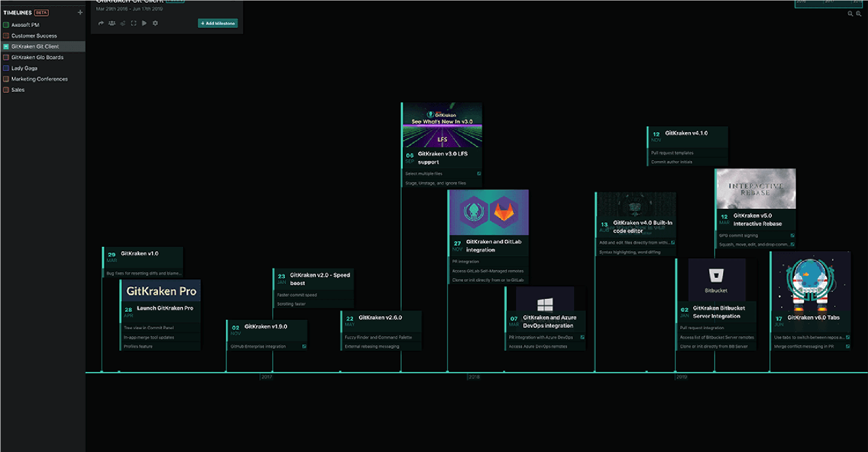Select the GitKraken Git Client timeline row
Screen dimensions: 868x452
pos(43,46)
